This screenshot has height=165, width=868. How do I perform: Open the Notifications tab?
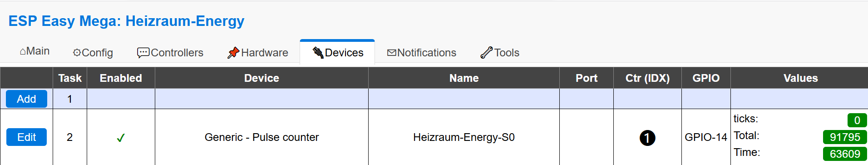422,53
